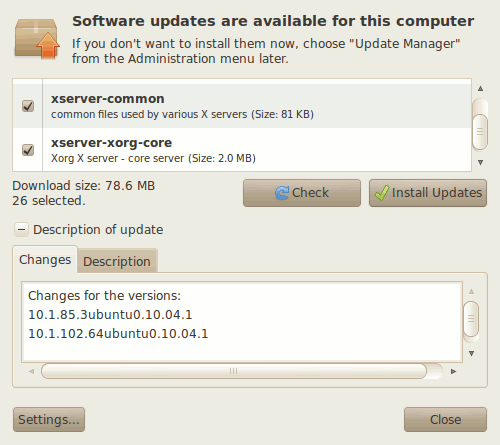Close the update manager dialog
This screenshot has height=445, width=500.
pyautogui.click(x=445, y=419)
